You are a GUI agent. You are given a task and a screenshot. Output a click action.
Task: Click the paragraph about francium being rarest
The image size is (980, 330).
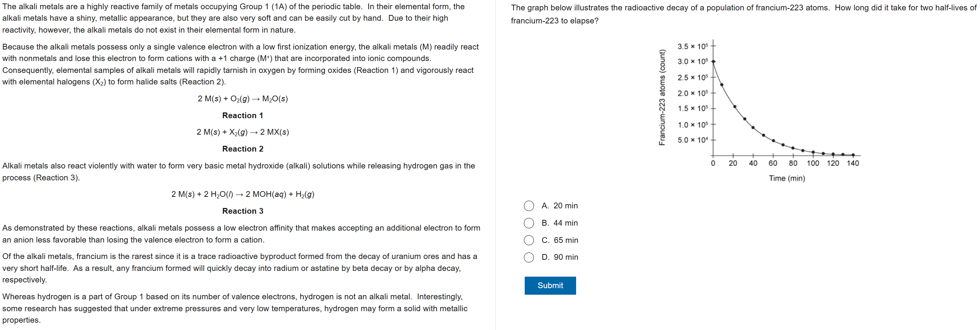click(240, 268)
